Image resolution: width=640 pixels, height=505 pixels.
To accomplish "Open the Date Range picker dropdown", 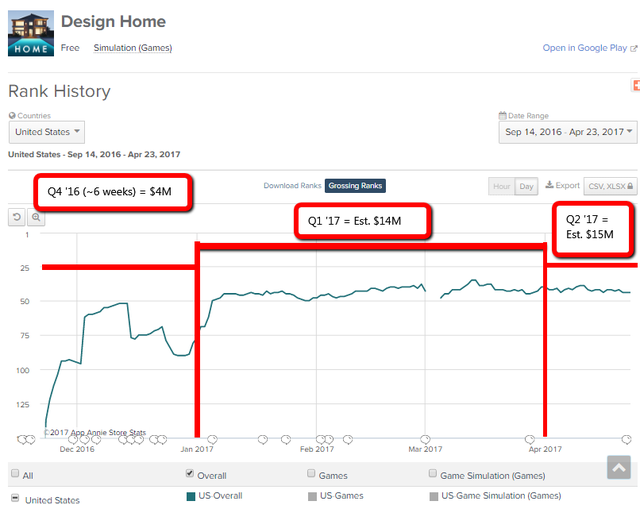I will (x=568, y=132).
